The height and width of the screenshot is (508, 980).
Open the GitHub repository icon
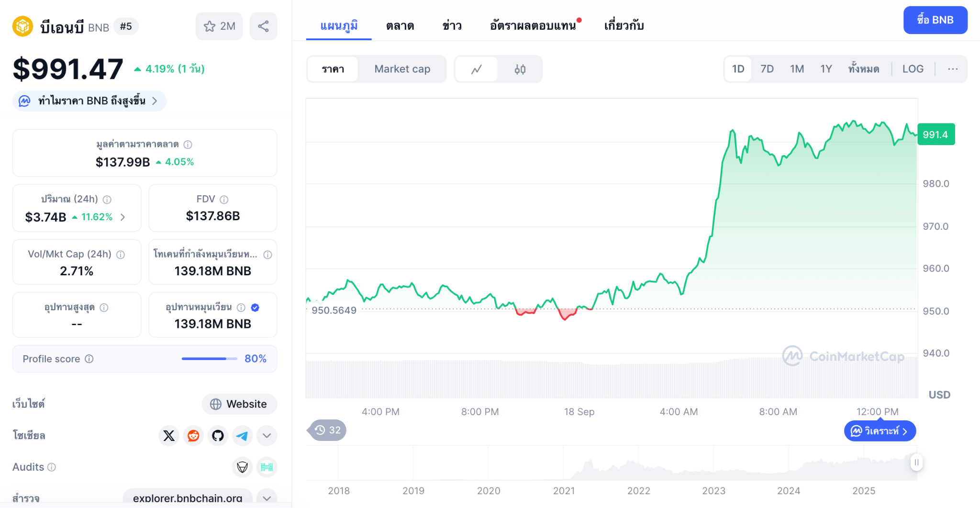(218, 436)
